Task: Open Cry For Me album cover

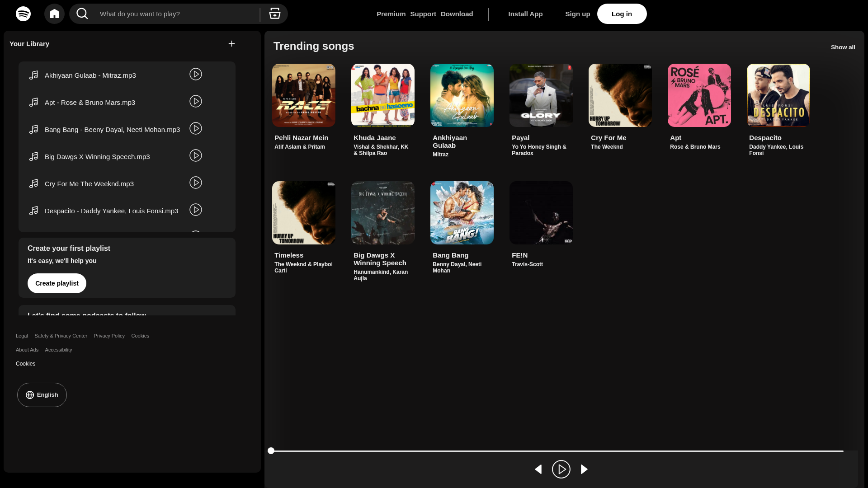Action: tap(620, 95)
